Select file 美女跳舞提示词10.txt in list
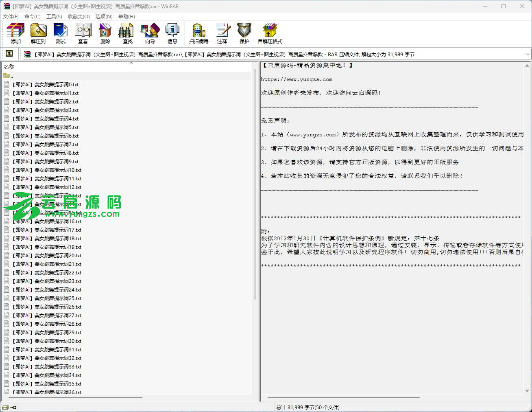 tap(46, 170)
